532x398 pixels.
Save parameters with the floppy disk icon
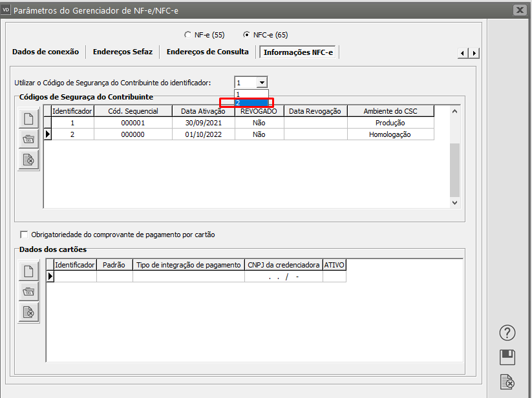(x=507, y=357)
